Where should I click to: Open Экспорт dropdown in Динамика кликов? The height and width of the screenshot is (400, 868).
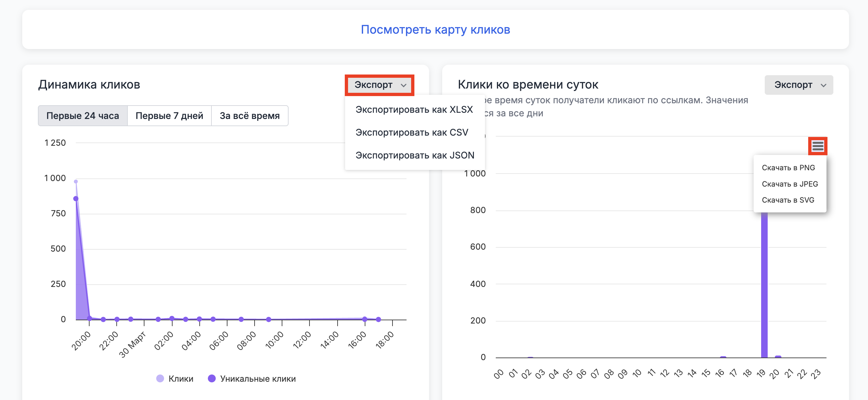point(379,85)
